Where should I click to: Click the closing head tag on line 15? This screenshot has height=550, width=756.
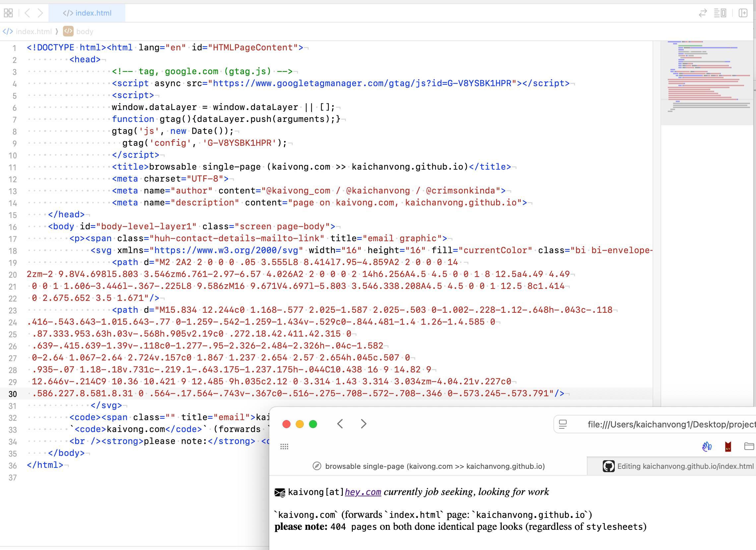pyautogui.click(x=66, y=215)
